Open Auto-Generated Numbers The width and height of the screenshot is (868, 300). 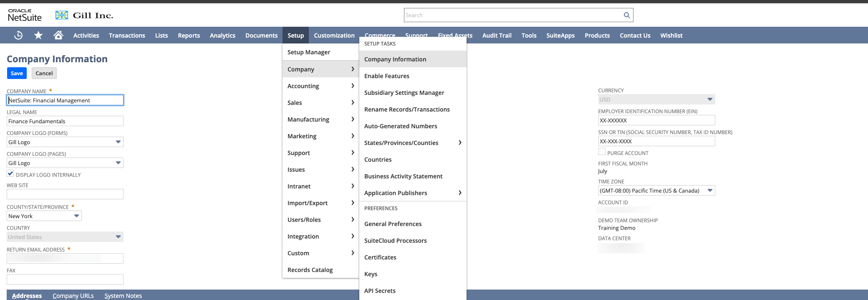[x=413, y=126]
